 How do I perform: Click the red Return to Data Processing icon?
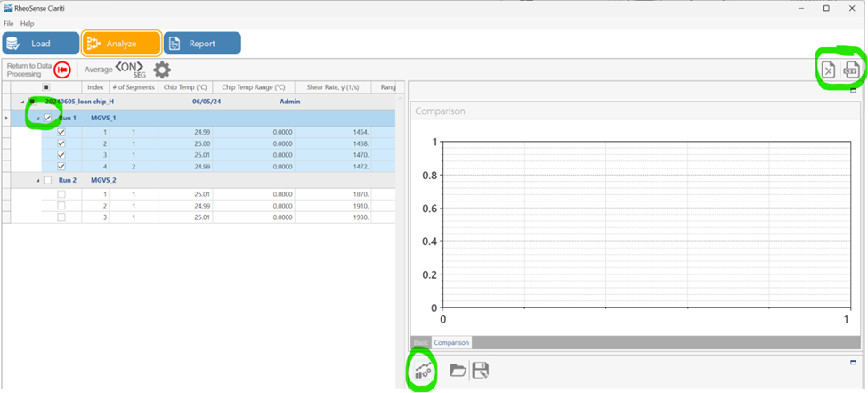click(62, 70)
